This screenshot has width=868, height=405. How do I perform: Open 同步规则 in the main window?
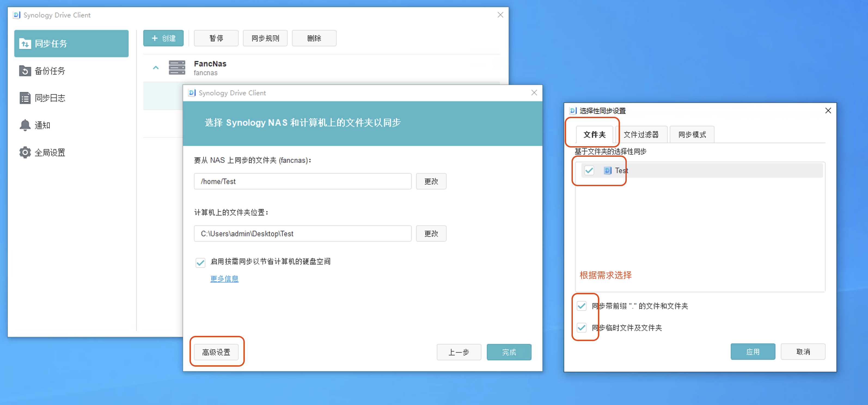[265, 38]
